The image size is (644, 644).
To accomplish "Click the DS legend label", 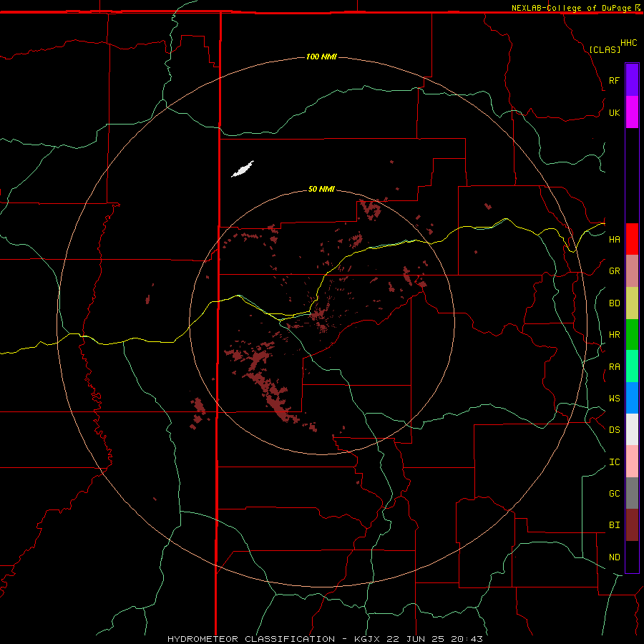I will coord(614,429).
